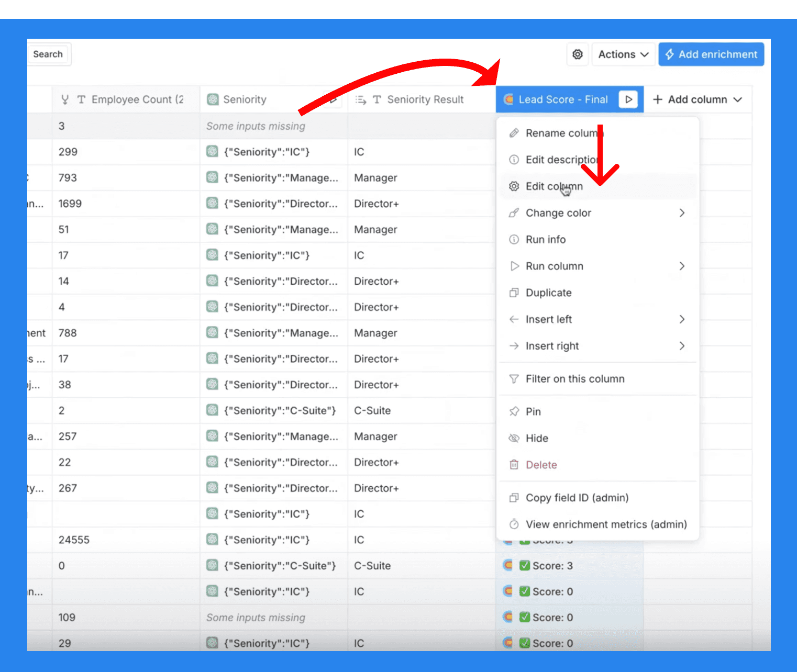Select the employee count 788 cell
This screenshot has width=797, height=672.
coord(126,333)
